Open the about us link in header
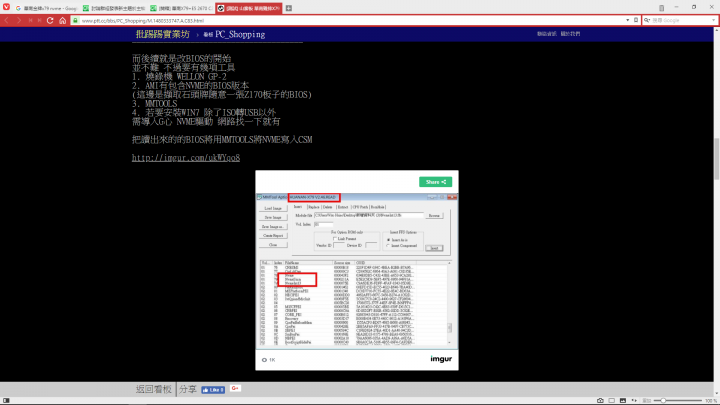720x405 pixels. [x=570, y=34]
